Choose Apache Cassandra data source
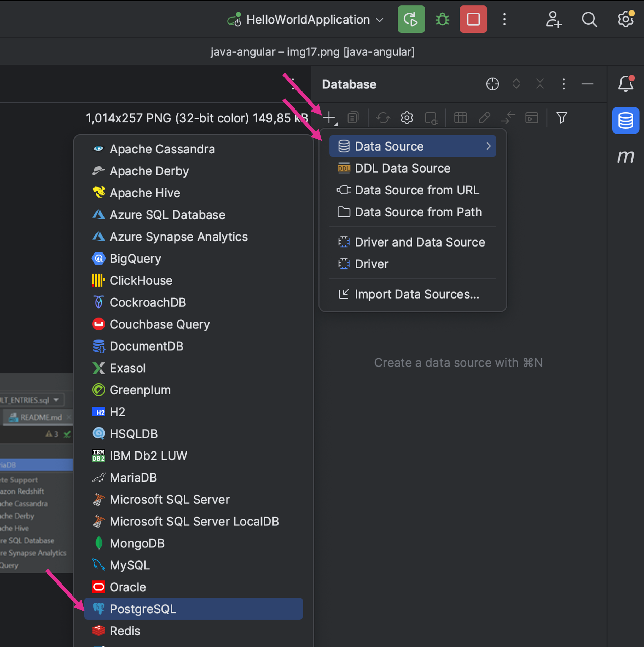The height and width of the screenshot is (647, 644). coord(194,149)
